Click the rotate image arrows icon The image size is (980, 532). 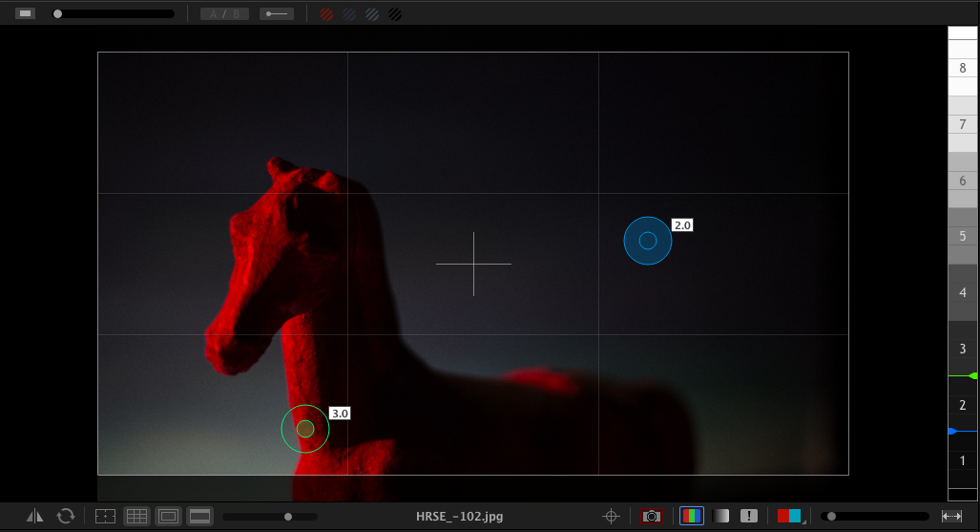click(66, 517)
